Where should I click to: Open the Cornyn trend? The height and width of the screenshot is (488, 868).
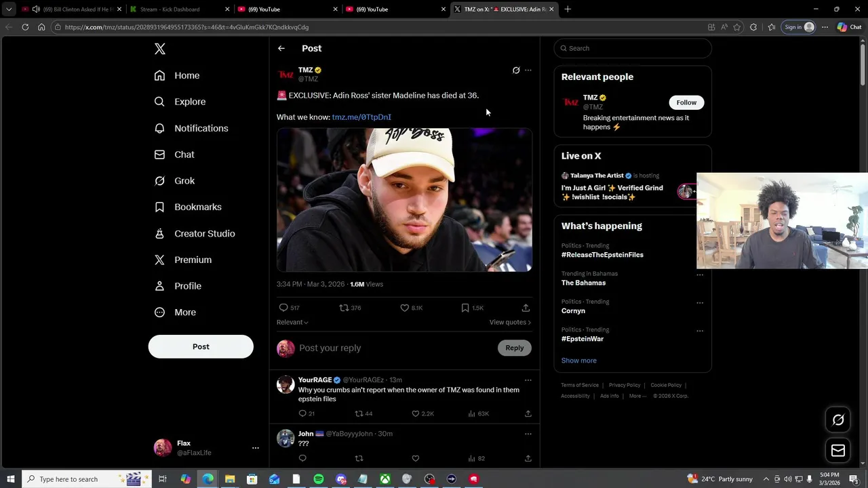pos(573,311)
